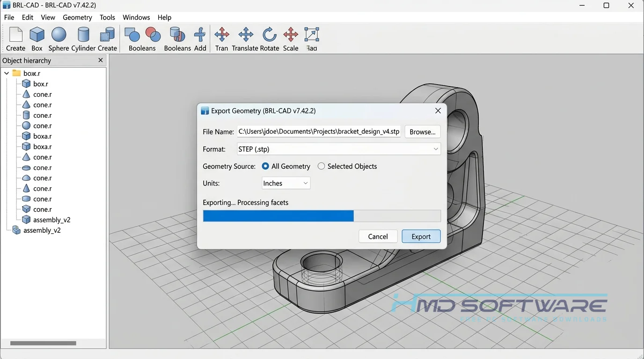Click the half-dome icon of a cone.r row
This screenshot has width=644, height=359.
coord(26,178)
